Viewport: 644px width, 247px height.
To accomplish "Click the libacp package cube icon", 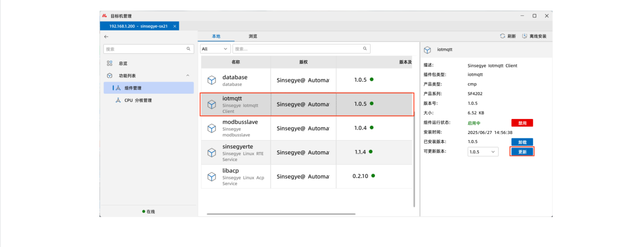I will [212, 177].
